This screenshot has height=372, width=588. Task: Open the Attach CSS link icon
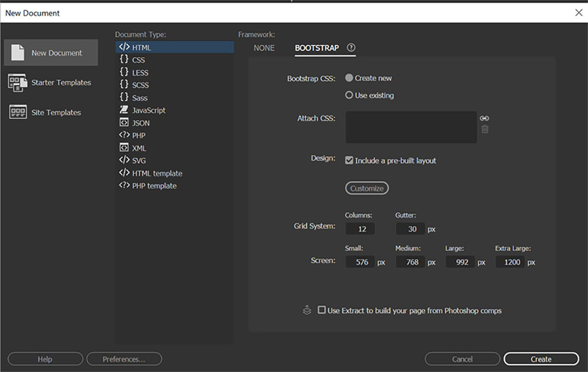pyautogui.click(x=484, y=117)
